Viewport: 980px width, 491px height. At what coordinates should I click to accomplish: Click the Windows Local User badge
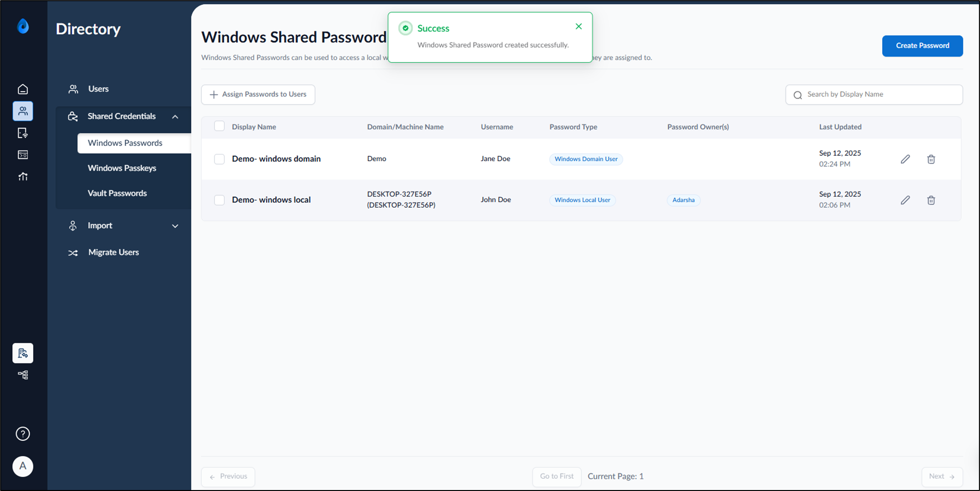pos(582,200)
